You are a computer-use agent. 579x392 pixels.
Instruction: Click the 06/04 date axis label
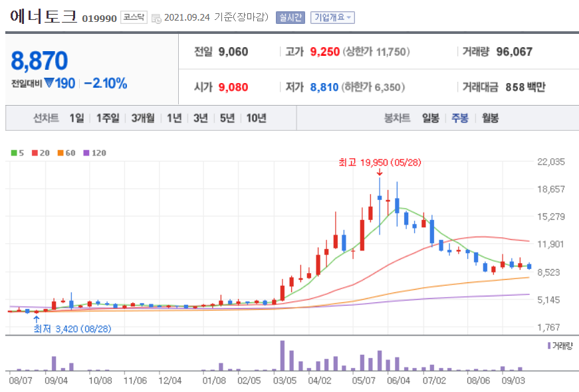point(398,380)
